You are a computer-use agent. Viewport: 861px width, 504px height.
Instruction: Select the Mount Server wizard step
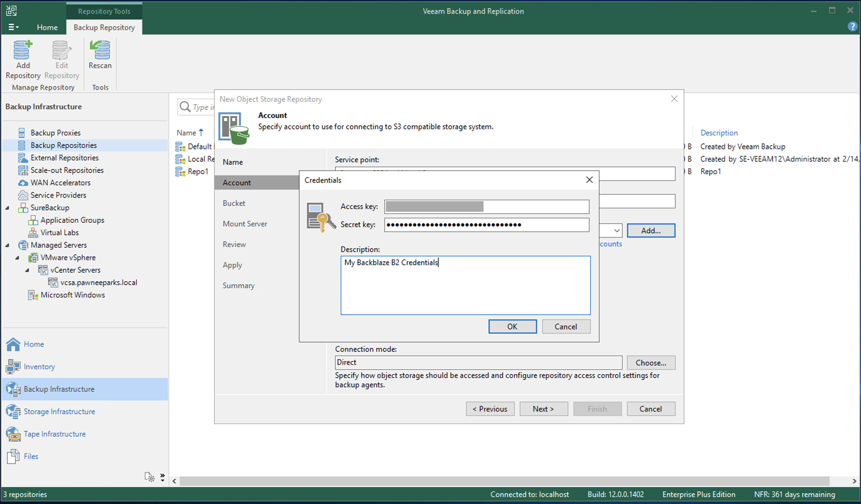pos(245,224)
